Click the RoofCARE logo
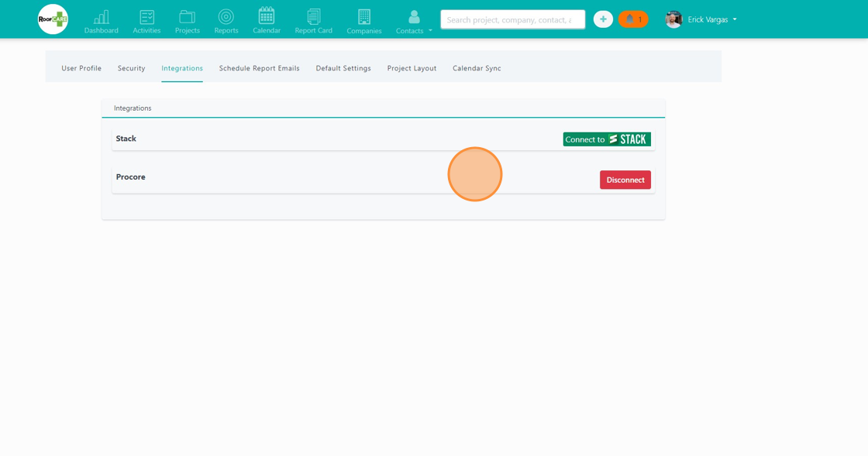This screenshot has width=868, height=456. pos(52,19)
